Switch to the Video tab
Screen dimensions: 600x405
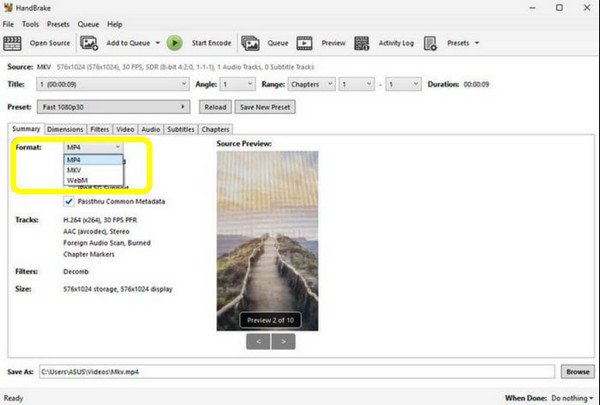125,129
